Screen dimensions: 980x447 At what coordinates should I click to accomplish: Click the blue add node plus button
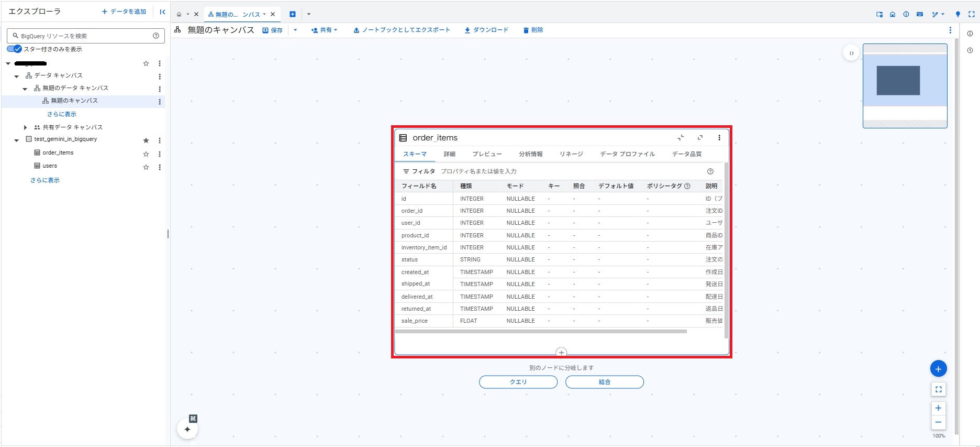click(938, 369)
